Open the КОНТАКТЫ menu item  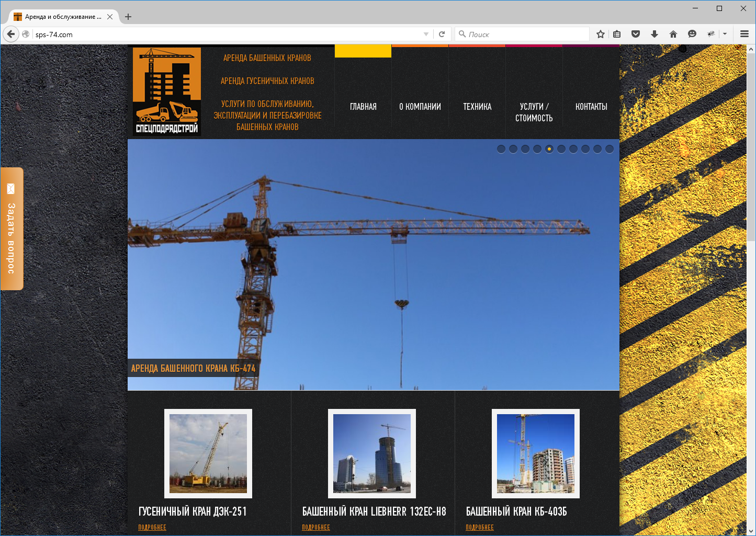point(591,107)
